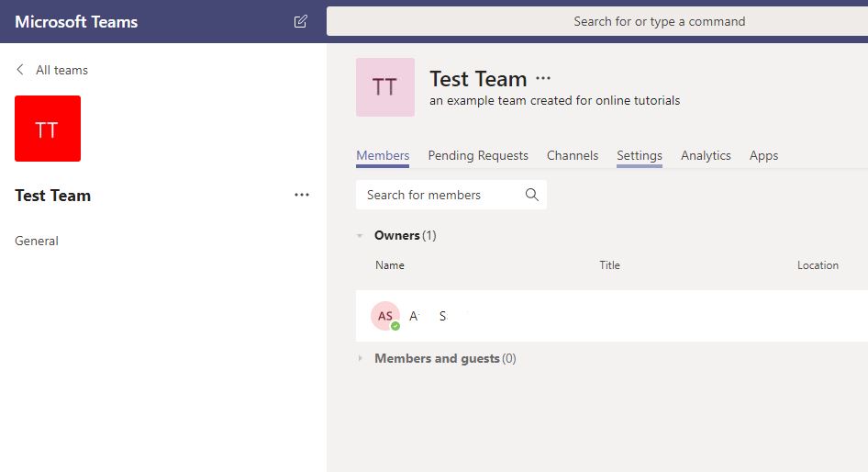
Task: Open the Channels tab
Action: click(573, 156)
